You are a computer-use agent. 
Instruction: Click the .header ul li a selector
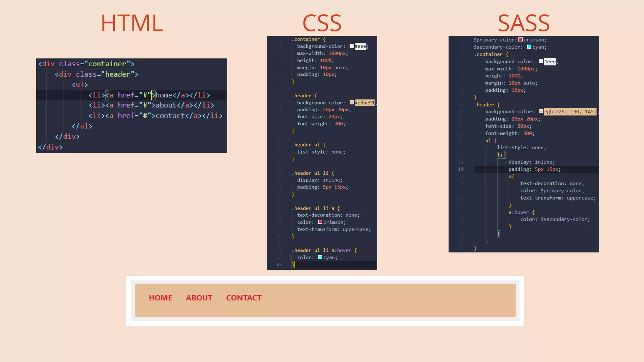click(314, 208)
